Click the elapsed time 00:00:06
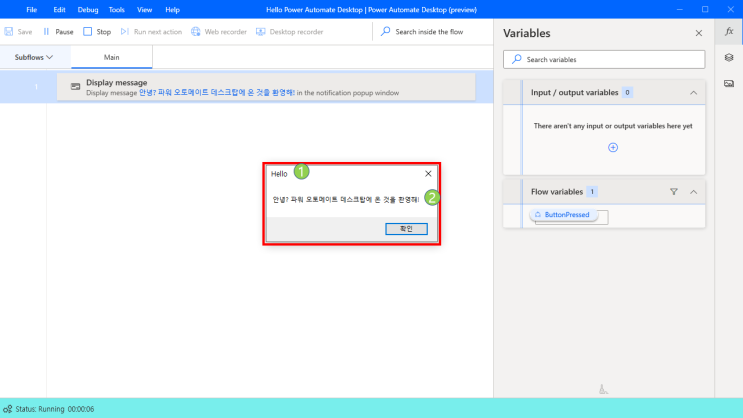The width and height of the screenshot is (743, 418). click(x=81, y=409)
